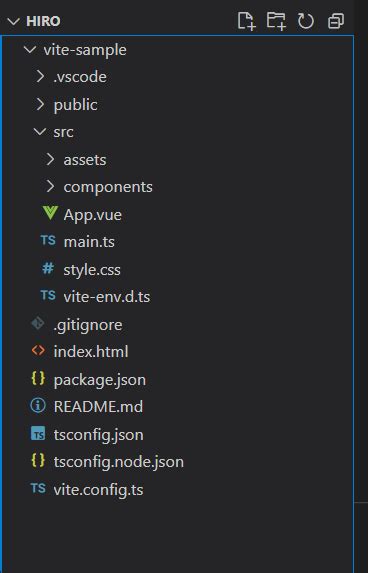Viewport: 368px width, 573px height.
Task: Refresh the explorer with the reload icon
Action: (306, 21)
